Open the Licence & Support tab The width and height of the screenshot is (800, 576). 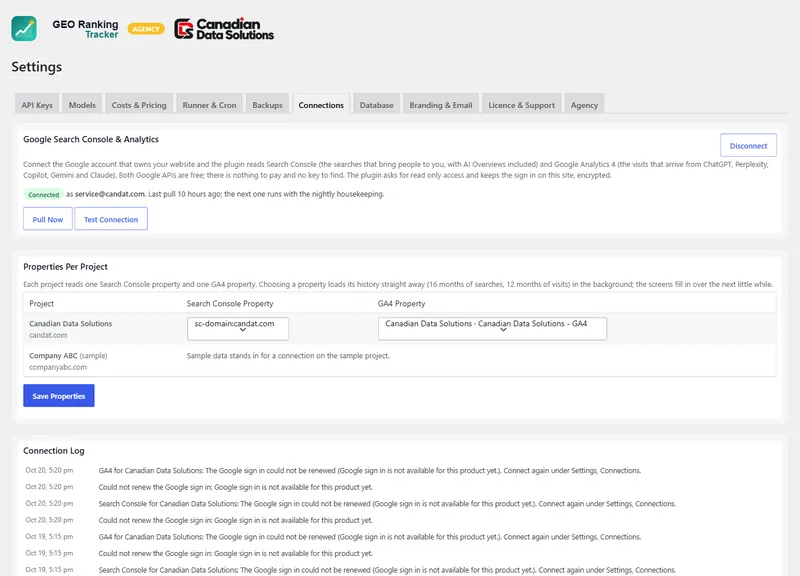521,105
